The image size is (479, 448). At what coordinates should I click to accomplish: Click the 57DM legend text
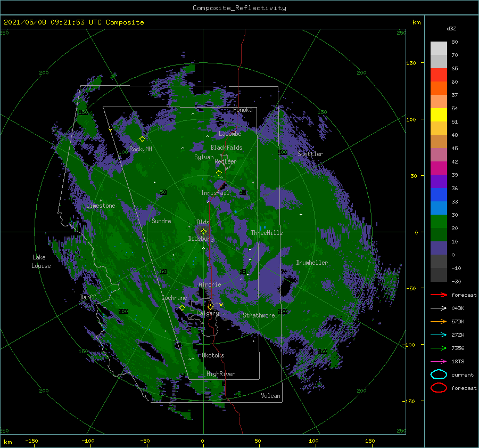458,321
